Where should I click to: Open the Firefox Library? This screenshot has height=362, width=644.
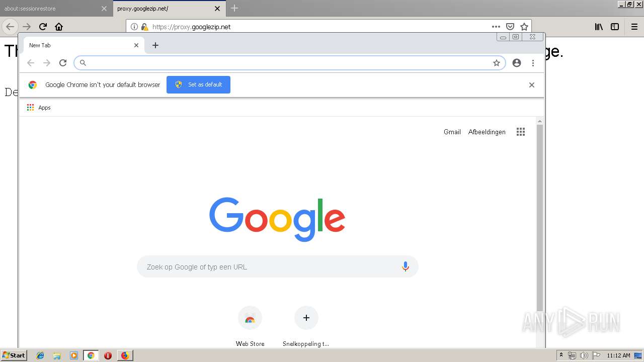(599, 27)
